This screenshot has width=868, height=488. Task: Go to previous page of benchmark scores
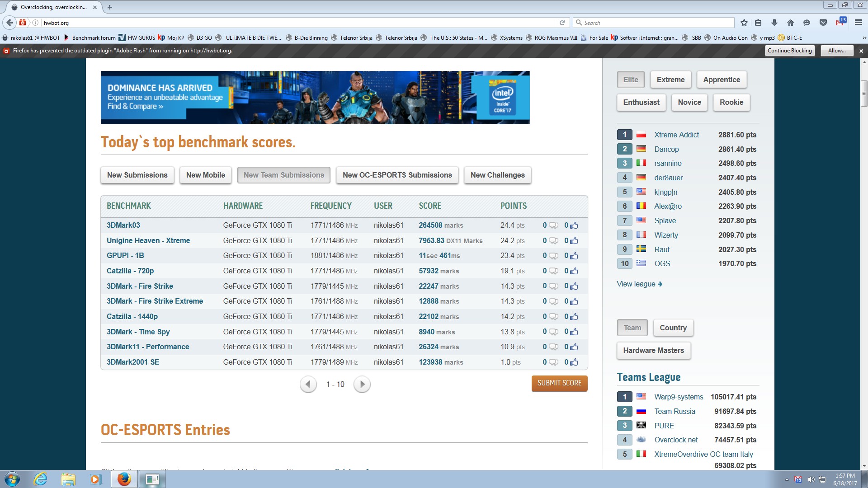(x=308, y=385)
